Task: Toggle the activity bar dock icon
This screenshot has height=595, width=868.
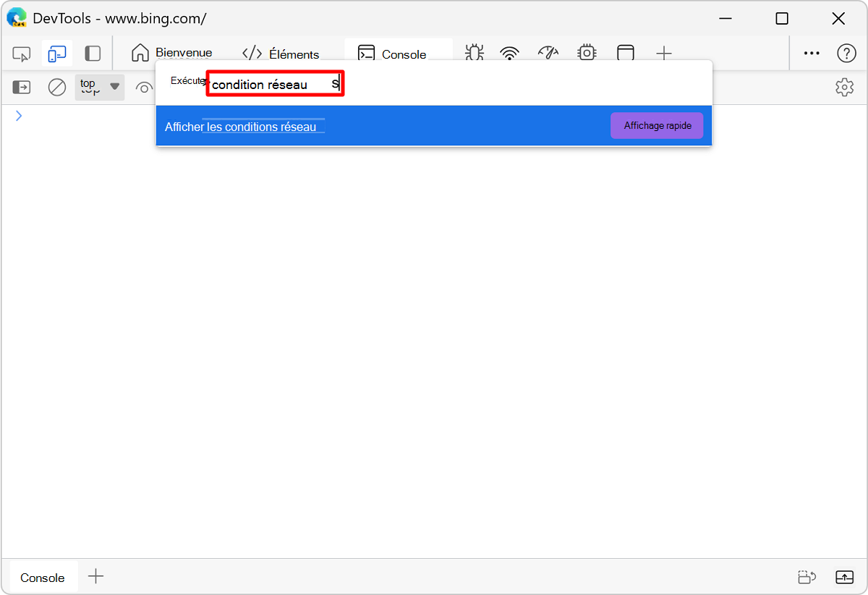Action: [93, 54]
